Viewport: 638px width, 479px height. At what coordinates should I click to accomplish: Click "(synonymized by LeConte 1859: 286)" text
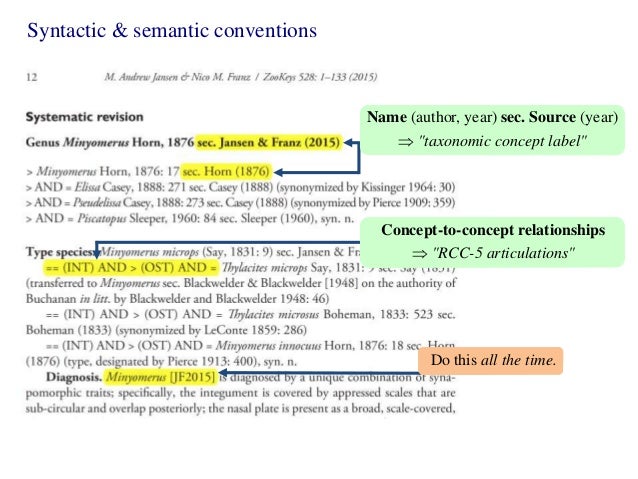211,330
